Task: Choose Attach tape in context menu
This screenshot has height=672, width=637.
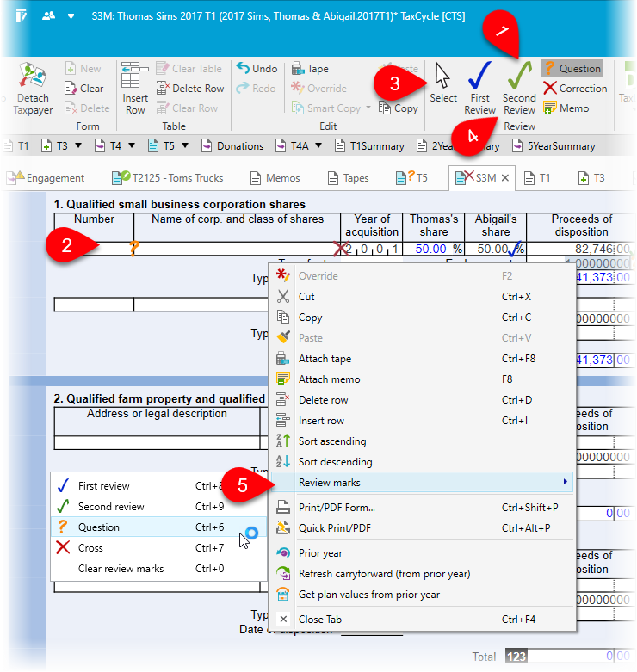Action: 423,359
